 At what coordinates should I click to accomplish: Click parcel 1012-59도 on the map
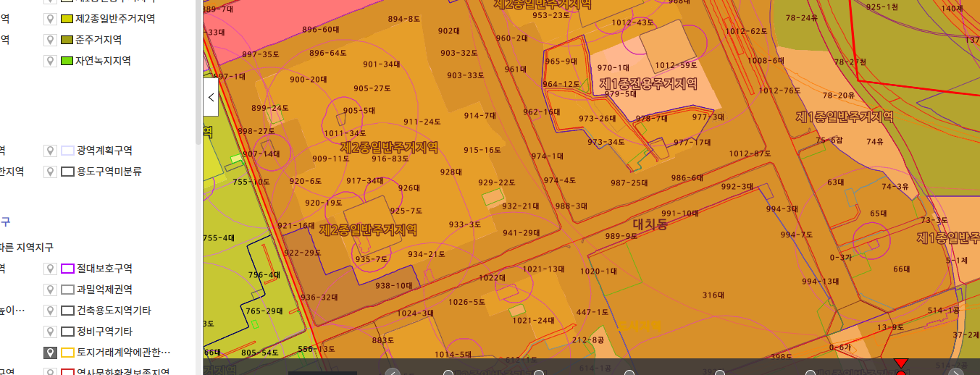point(676,64)
